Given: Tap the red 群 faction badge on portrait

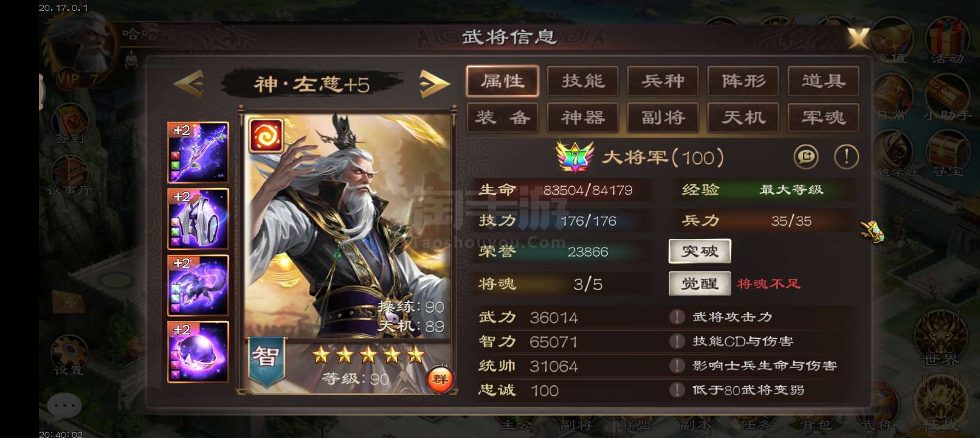Looking at the screenshot, I should pyautogui.click(x=439, y=379).
